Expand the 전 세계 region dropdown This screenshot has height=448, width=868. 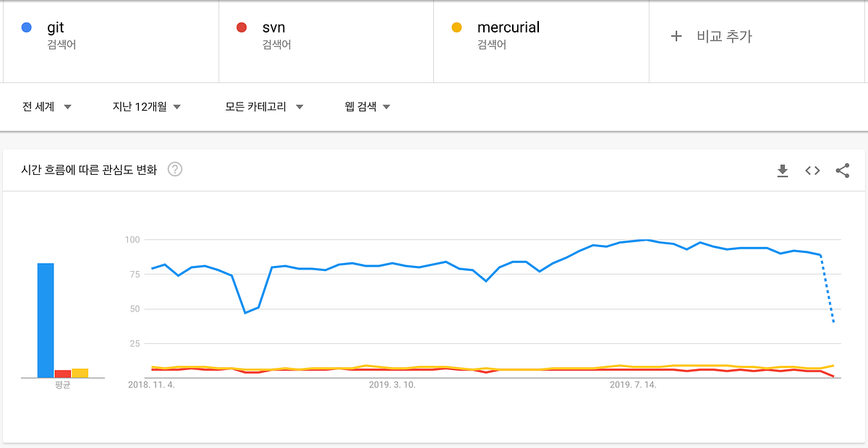47,107
